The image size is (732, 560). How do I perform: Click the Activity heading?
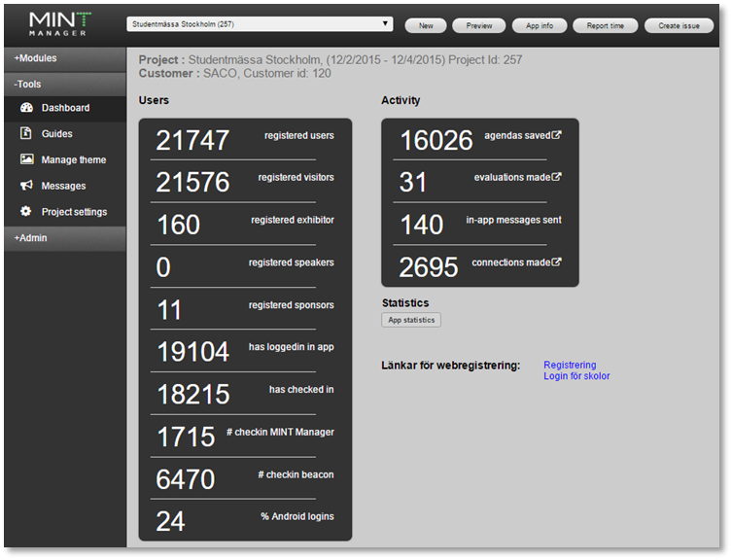coord(401,100)
